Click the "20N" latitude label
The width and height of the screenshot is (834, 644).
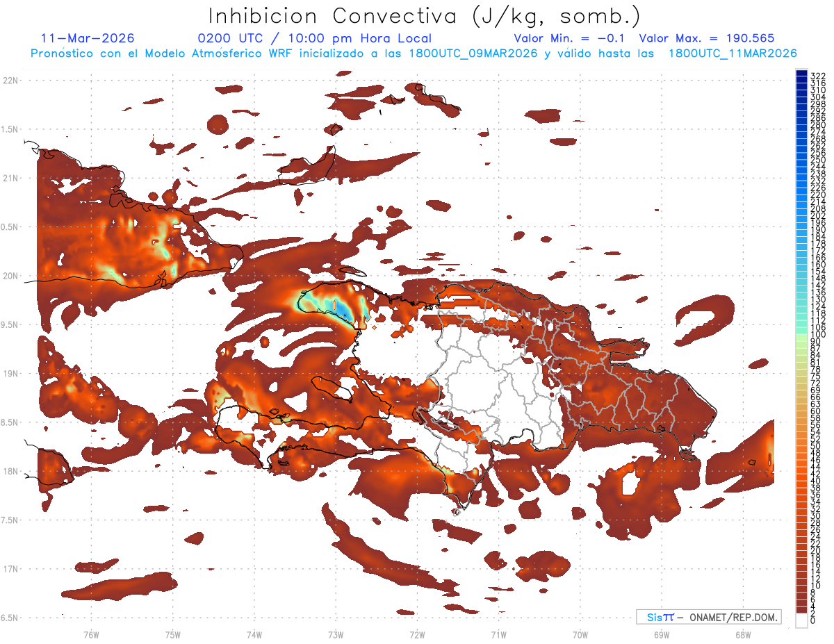point(11,276)
